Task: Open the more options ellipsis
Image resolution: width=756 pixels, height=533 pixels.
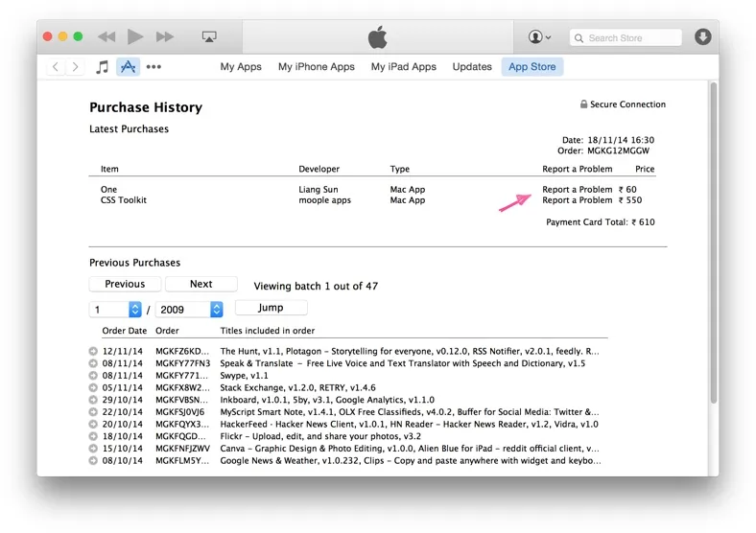Action: point(154,66)
